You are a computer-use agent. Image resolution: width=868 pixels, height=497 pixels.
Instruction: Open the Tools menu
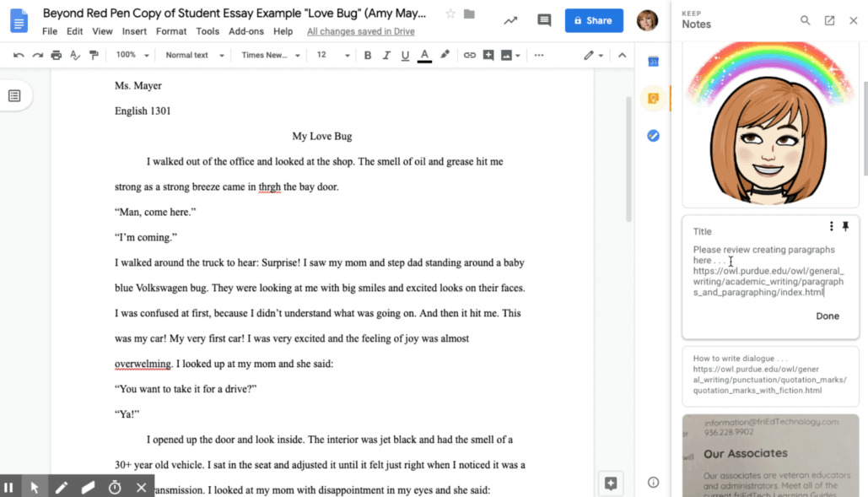(208, 31)
